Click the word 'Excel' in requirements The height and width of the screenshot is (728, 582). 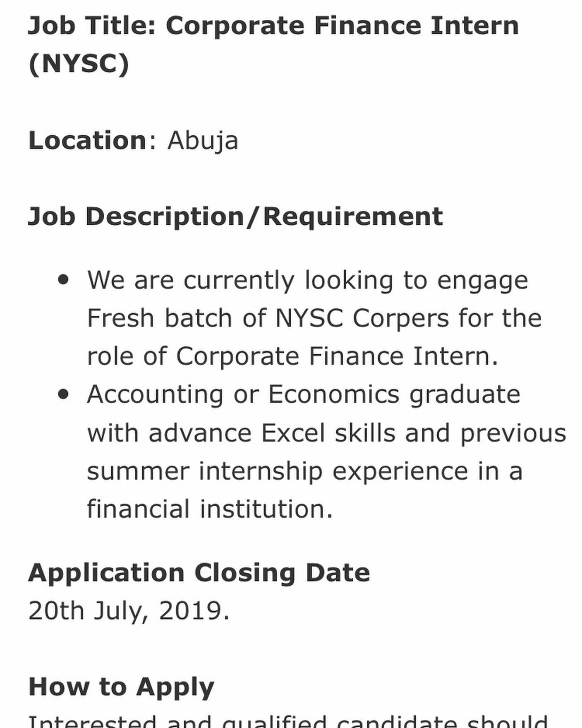point(293,433)
